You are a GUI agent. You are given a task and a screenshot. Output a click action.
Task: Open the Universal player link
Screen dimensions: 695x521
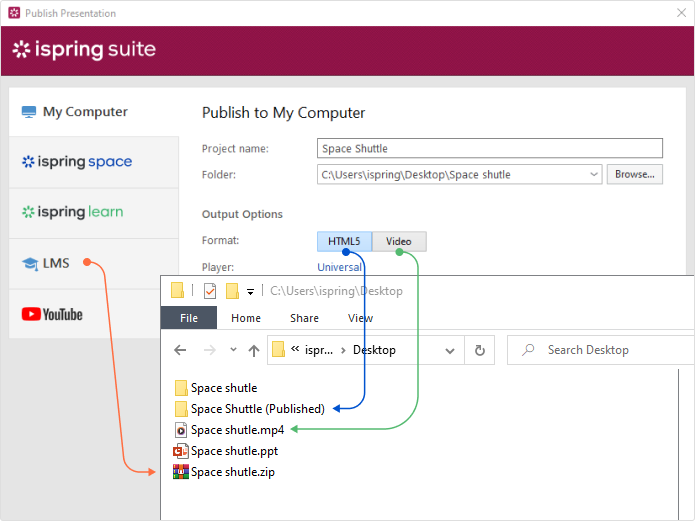(x=339, y=267)
